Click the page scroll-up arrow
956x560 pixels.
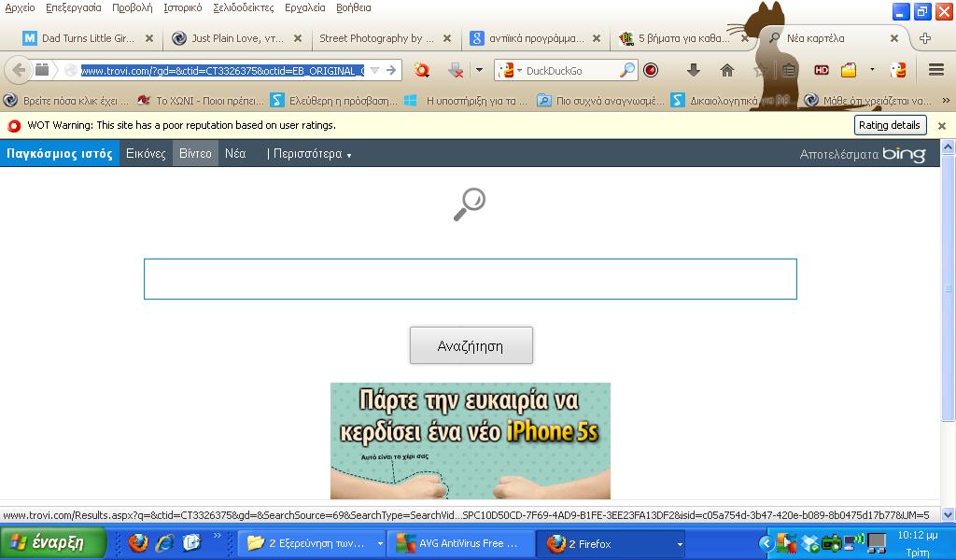[948, 147]
